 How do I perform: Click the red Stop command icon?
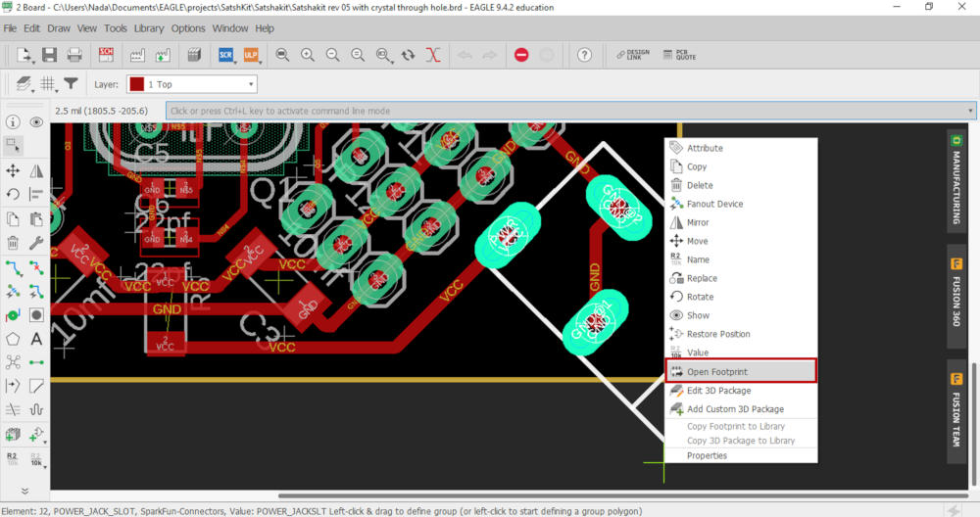pos(521,55)
